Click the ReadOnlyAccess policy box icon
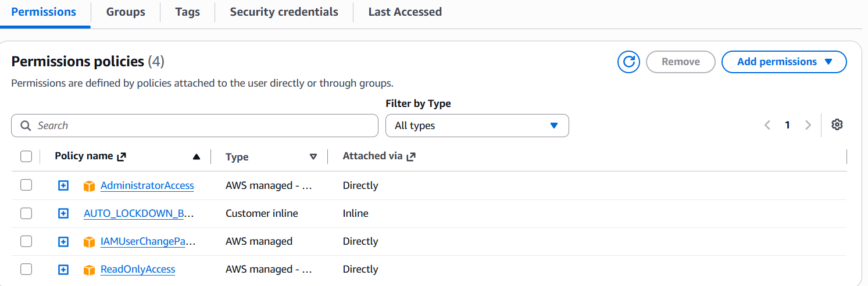 point(89,270)
